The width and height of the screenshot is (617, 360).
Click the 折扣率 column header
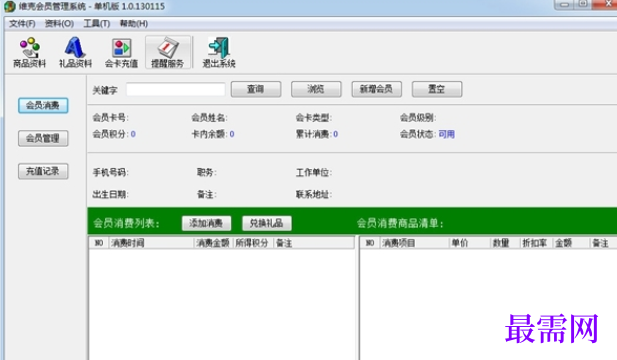536,243
